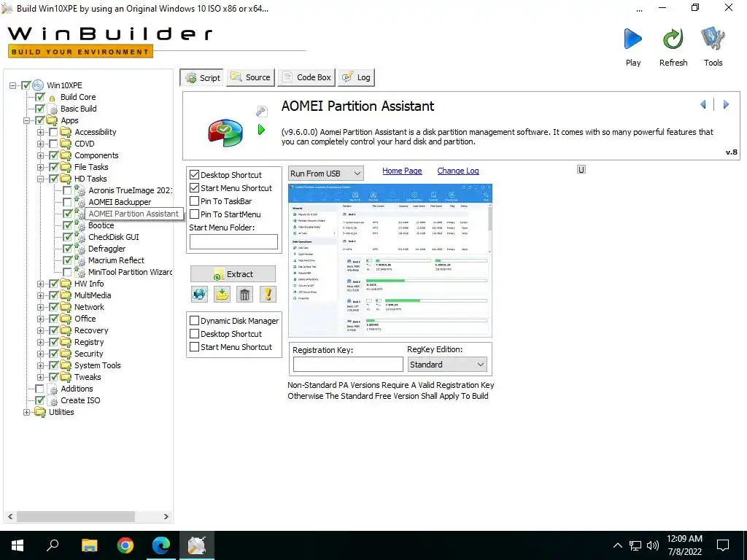Uncheck the Macrium Reflect checkbox

pos(68,260)
